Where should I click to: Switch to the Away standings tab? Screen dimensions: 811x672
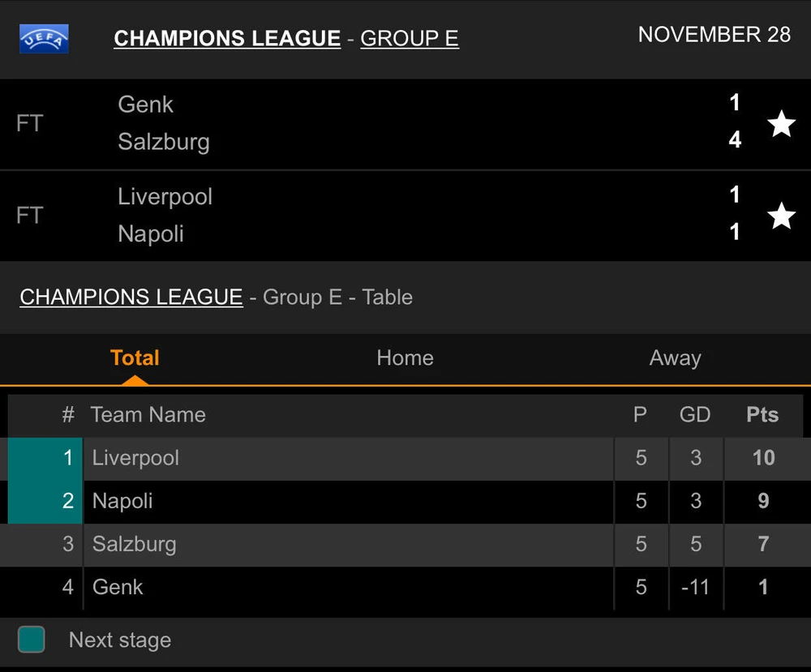point(675,358)
